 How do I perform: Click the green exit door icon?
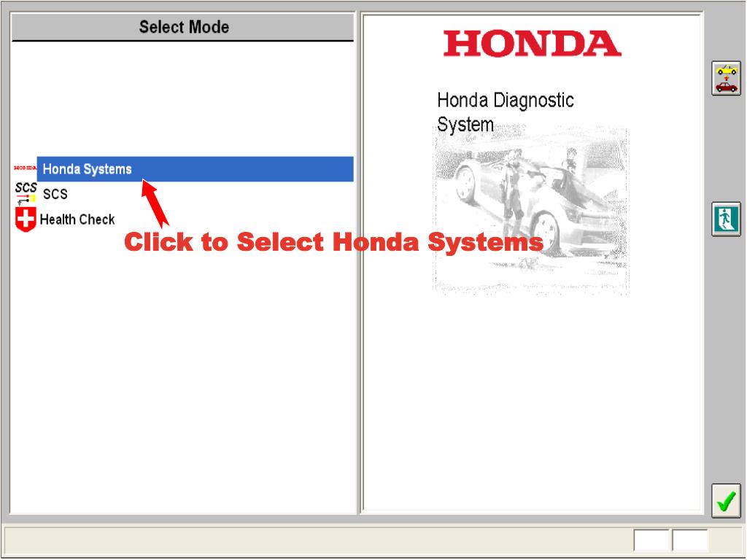pos(726,219)
